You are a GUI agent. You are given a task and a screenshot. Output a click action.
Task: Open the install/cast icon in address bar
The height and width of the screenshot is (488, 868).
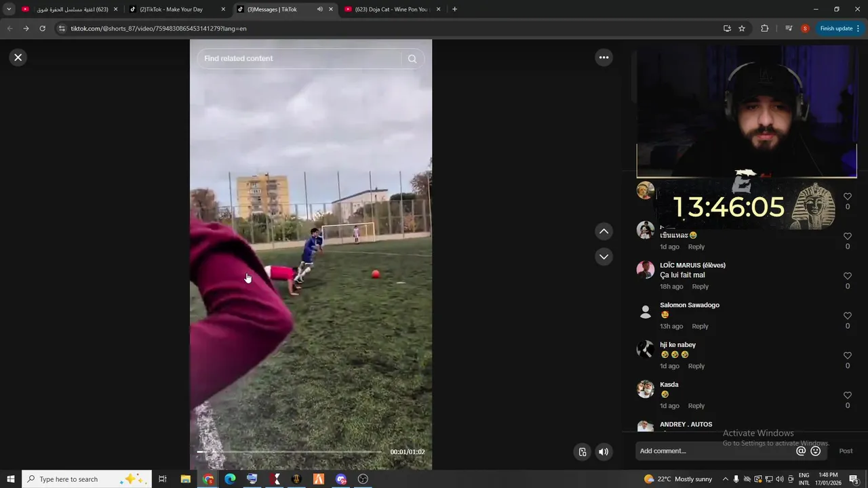pos(727,28)
